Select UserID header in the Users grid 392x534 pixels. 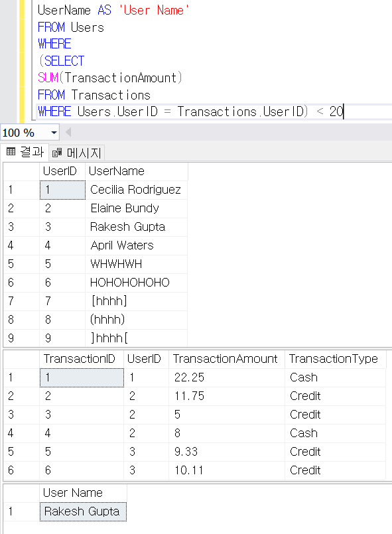tap(62, 171)
